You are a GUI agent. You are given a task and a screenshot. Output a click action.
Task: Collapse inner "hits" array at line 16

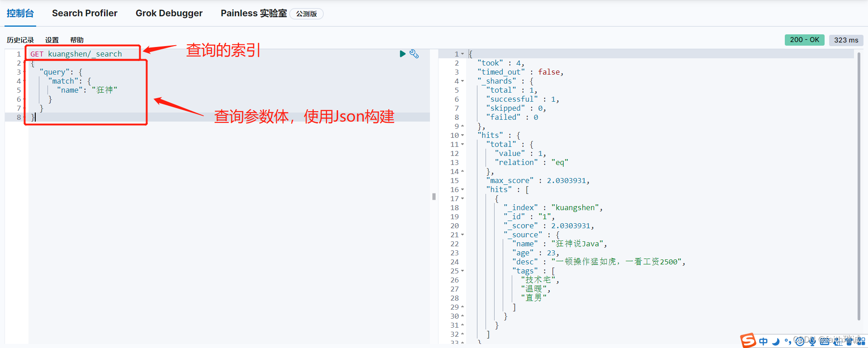tap(462, 190)
